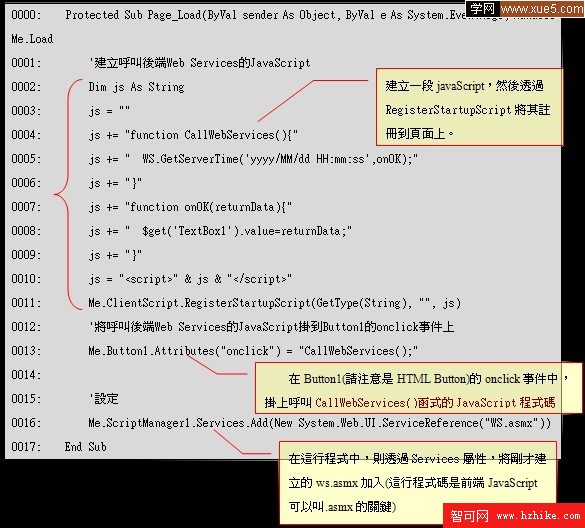Select the comment on line 0012 about Button1 onclick
Viewport: 585px width, 528px height.
pyautogui.click(x=272, y=327)
